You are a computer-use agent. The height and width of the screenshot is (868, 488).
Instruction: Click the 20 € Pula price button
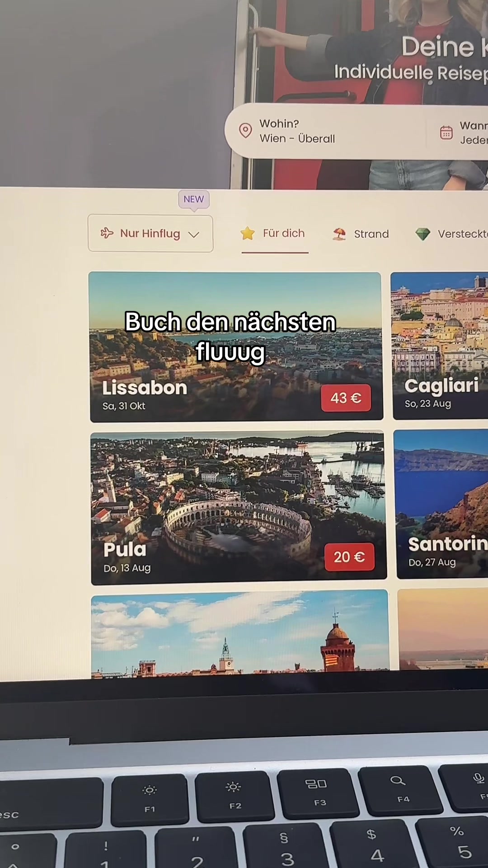[x=349, y=557]
